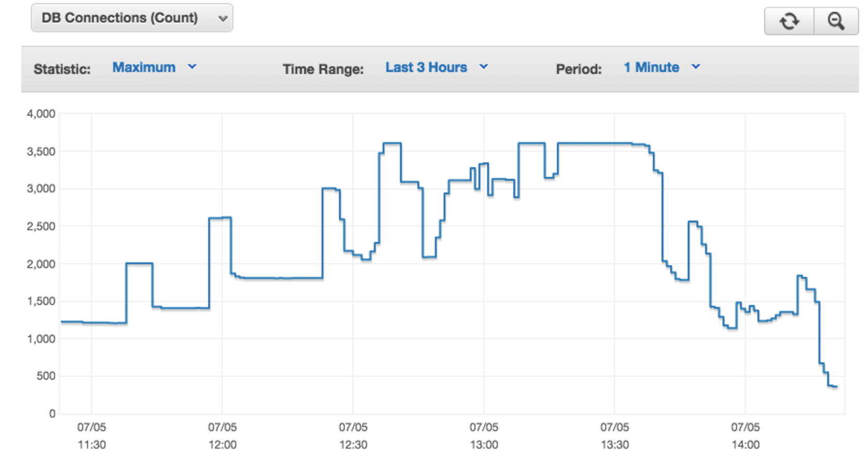Click the Statistic: label
The height and width of the screenshot is (469, 868).
point(62,69)
